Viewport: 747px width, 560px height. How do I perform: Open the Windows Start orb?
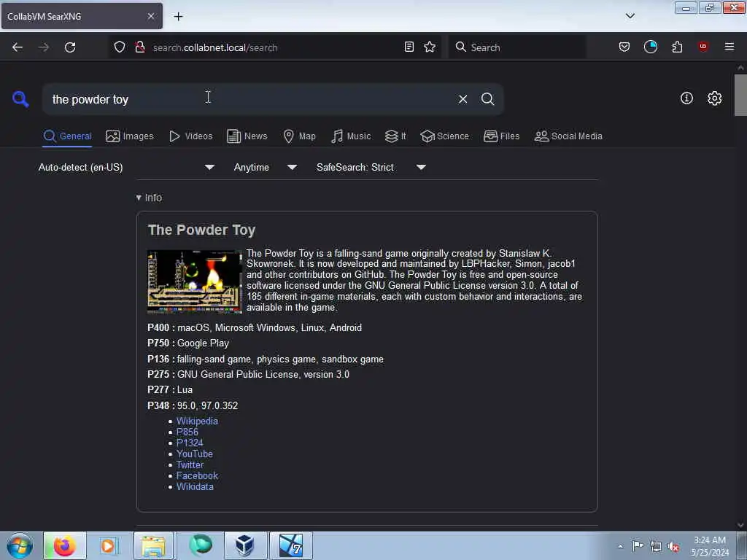click(20, 545)
